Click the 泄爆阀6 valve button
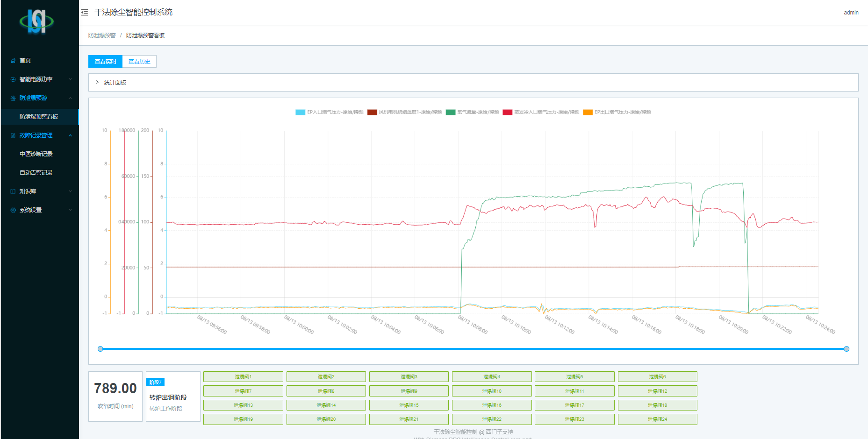The width and height of the screenshot is (868, 439). 658,377
